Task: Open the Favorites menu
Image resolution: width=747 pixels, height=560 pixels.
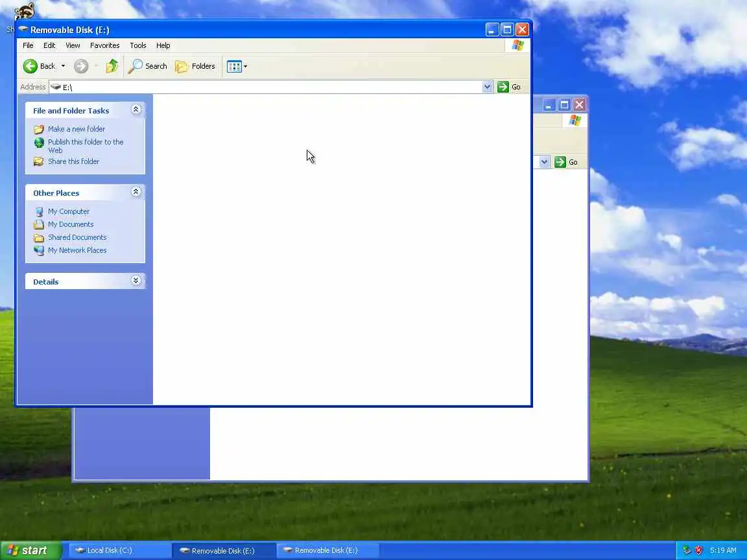Action: coord(105,45)
